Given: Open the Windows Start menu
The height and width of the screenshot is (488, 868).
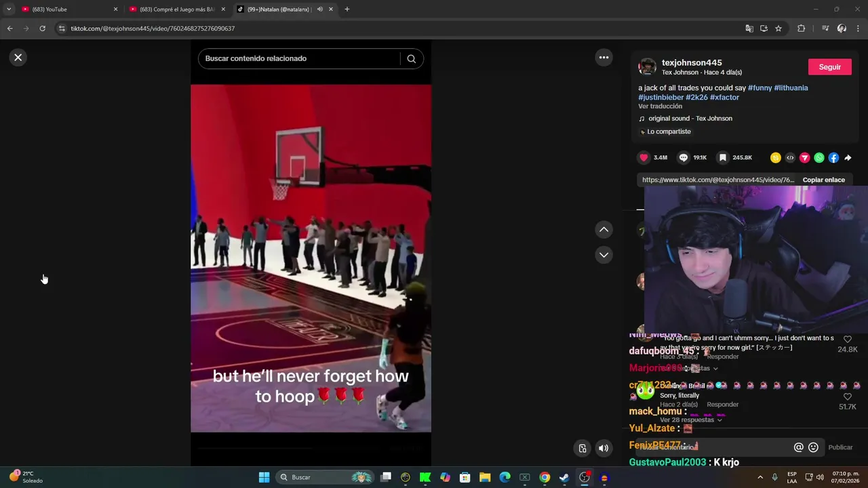Looking at the screenshot, I should click(264, 477).
